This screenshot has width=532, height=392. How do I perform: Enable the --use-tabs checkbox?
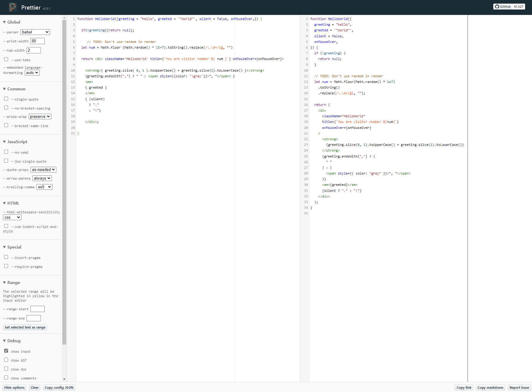tap(6, 59)
